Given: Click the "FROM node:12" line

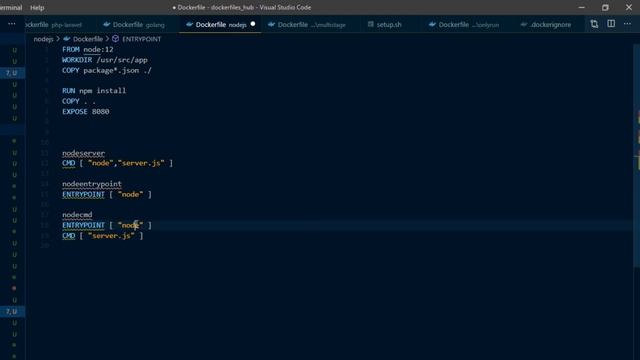Looking at the screenshot, I should 88,49.
